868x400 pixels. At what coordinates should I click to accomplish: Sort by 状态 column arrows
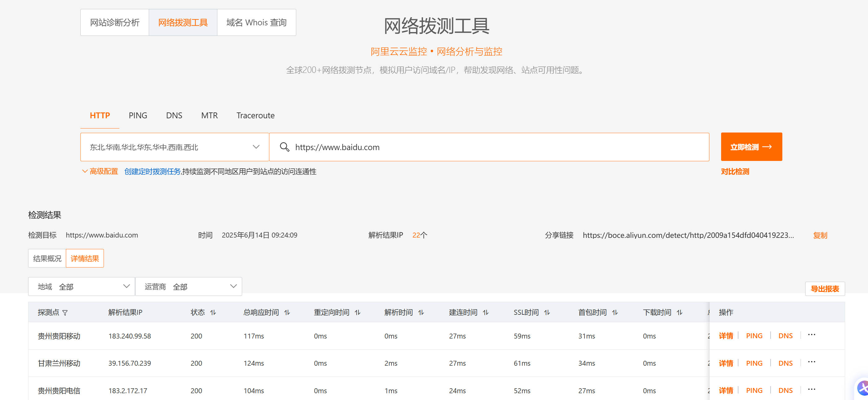tap(213, 313)
